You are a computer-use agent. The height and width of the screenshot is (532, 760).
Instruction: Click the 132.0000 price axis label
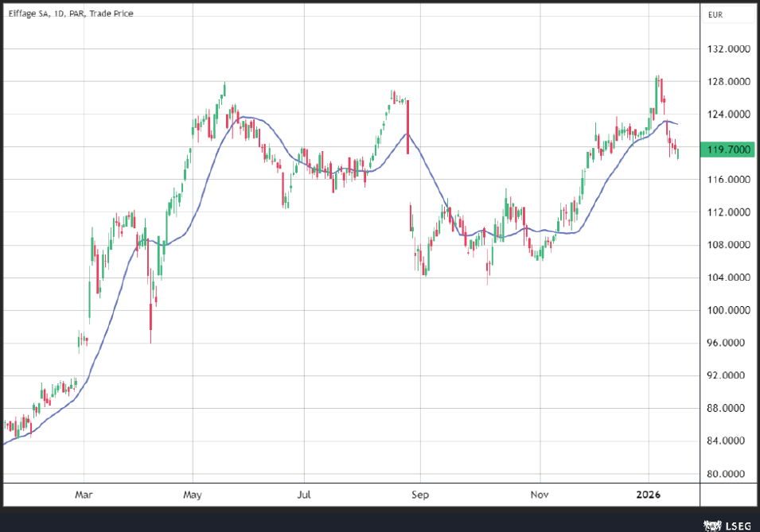[x=728, y=49]
